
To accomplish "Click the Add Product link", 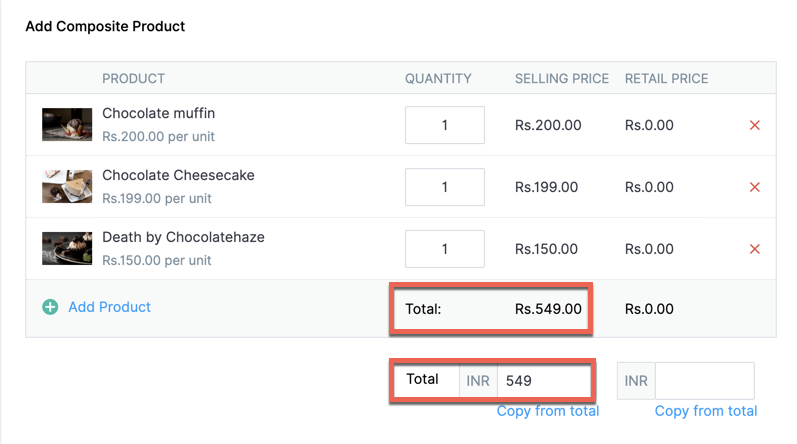I will [x=109, y=307].
